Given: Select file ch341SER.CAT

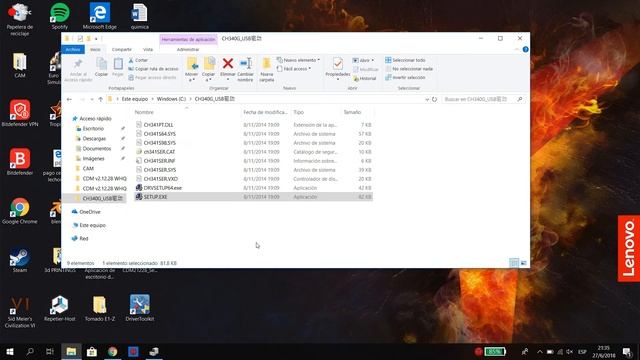Looking at the screenshot, I should (159, 152).
